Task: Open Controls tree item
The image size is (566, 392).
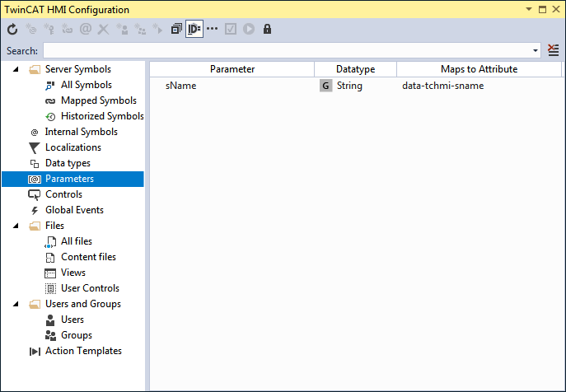Action: coord(63,194)
